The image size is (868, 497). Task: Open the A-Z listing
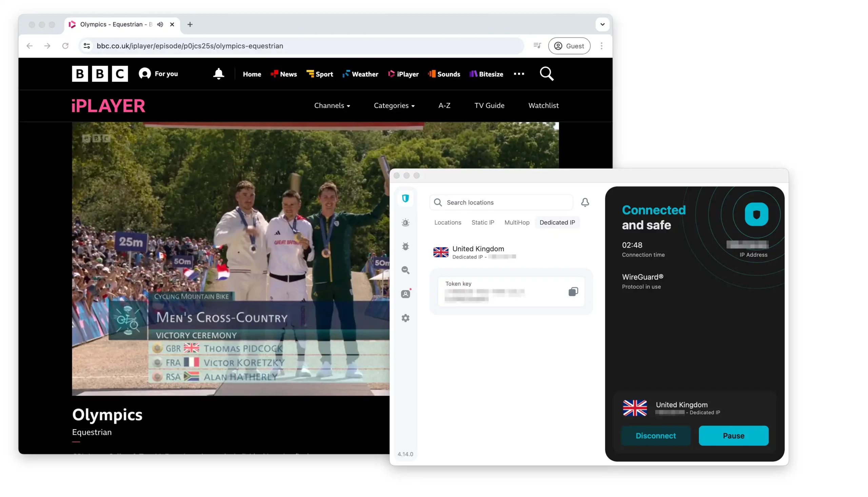pos(445,105)
